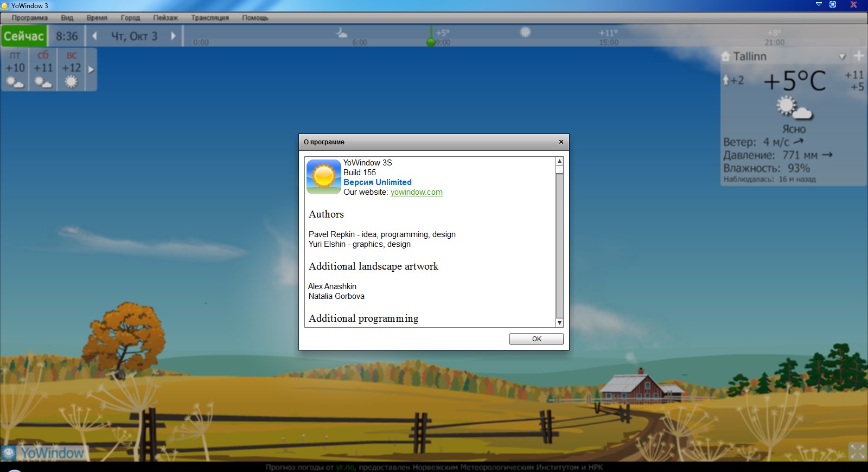Click the Давление pressure row
Screen dimensions: 868x472
(777, 155)
